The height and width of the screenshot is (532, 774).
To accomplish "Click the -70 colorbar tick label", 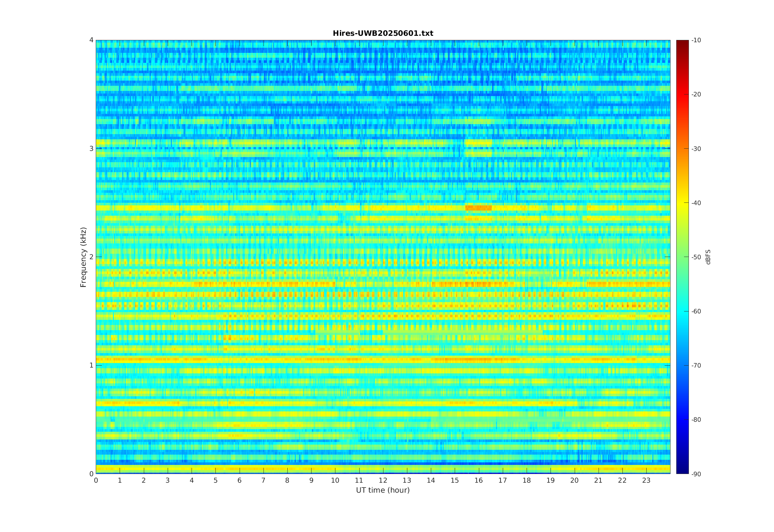I will pyautogui.click(x=696, y=365).
